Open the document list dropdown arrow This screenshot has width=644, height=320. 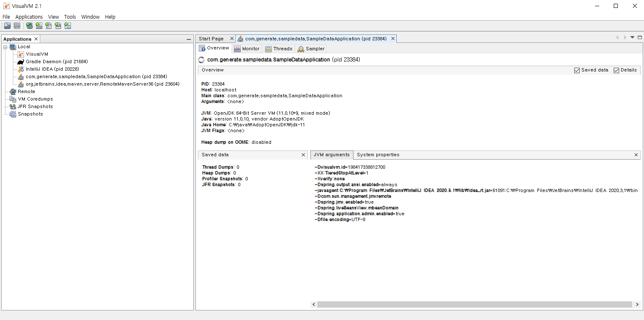pos(632,37)
